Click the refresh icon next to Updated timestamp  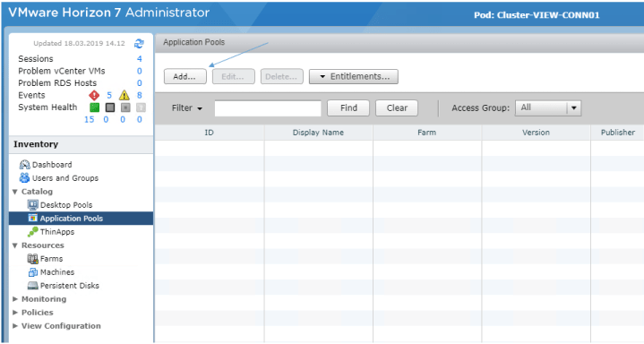click(x=139, y=44)
